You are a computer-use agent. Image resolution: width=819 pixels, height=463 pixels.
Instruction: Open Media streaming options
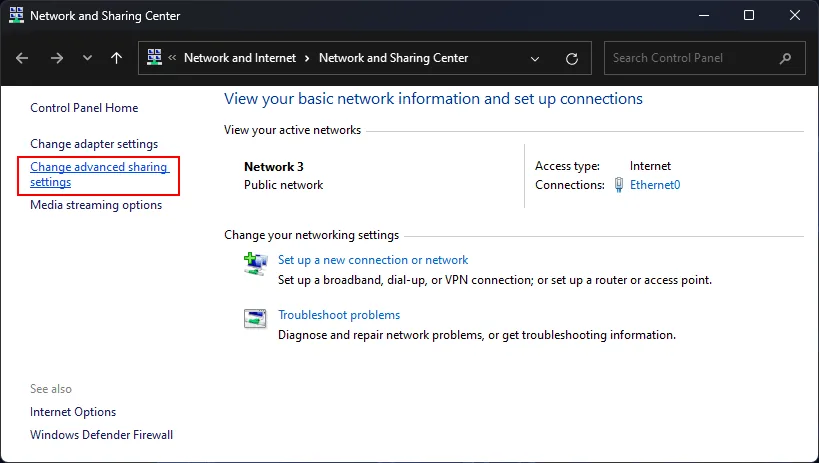[x=96, y=205]
